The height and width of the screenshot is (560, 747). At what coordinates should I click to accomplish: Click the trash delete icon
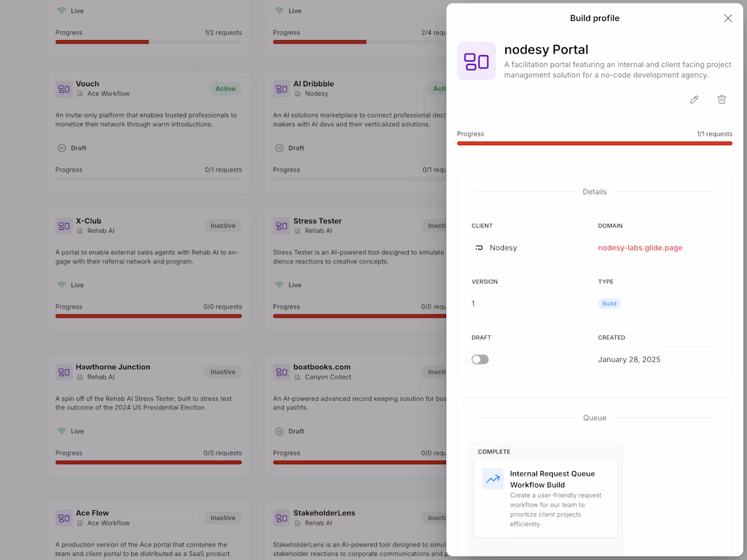(x=721, y=100)
